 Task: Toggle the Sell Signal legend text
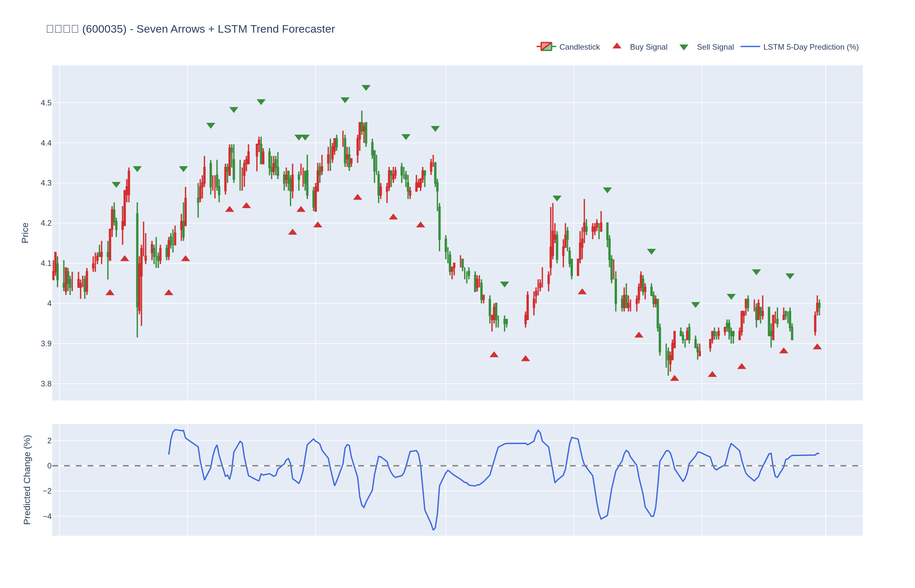click(x=715, y=47)
